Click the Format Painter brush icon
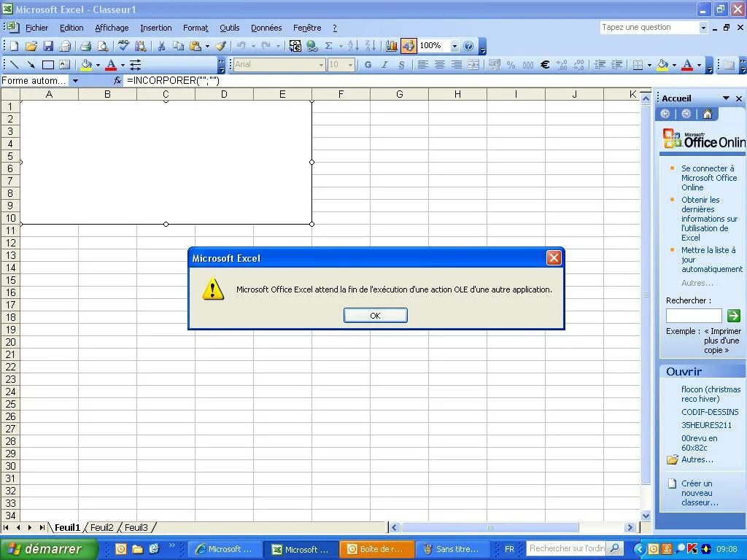This screenshot has width=747, height=560. (220, 46)
